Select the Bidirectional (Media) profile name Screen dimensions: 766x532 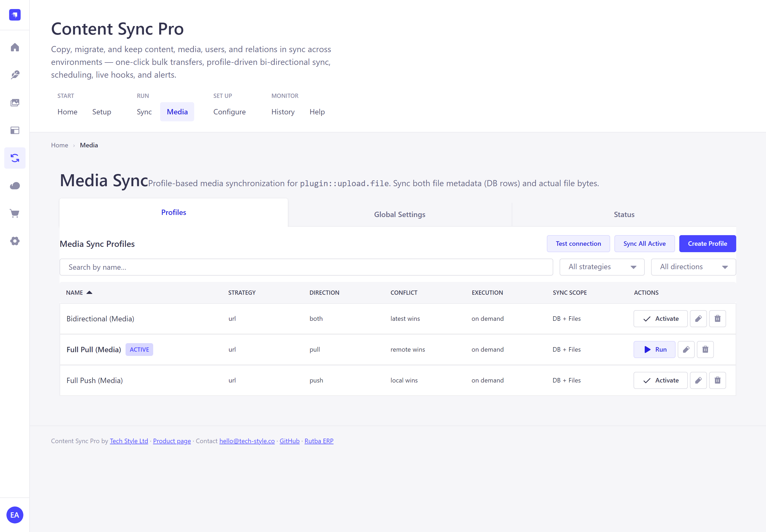click(100, 319)
